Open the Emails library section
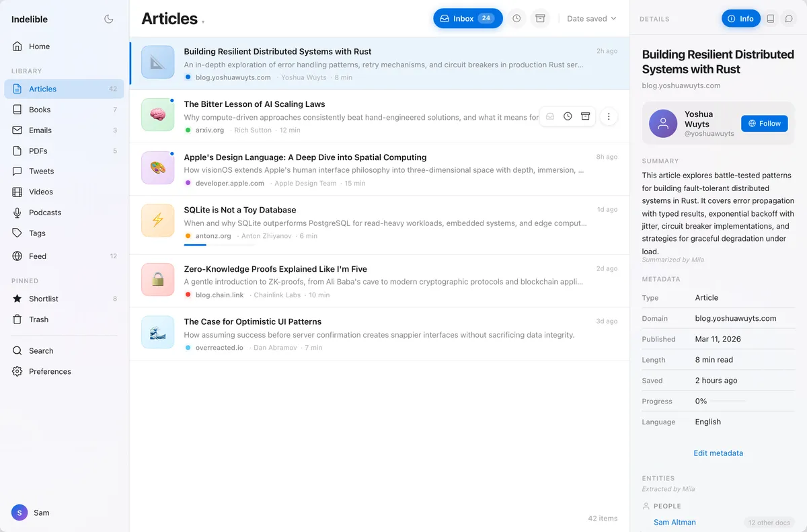The image size is (807, 532). (64, 130)
